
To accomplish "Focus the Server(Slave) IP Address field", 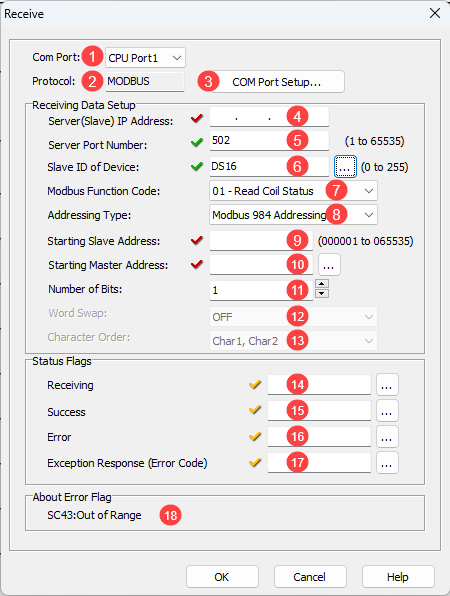I will click(x=269, y=117).
